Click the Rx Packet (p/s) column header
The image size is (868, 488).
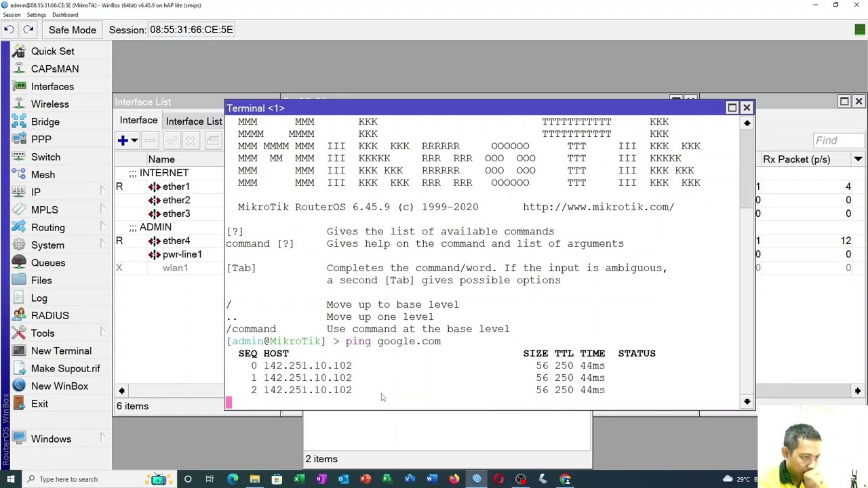(805, 159)
